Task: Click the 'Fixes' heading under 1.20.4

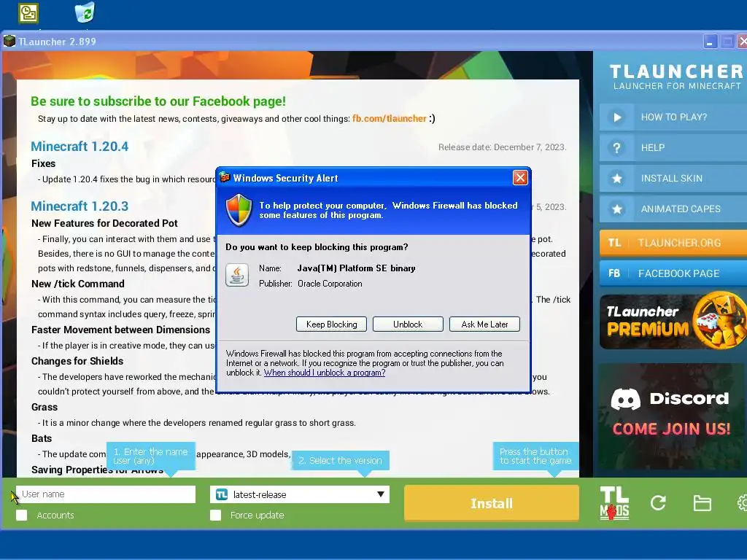Action: point(43,163)
